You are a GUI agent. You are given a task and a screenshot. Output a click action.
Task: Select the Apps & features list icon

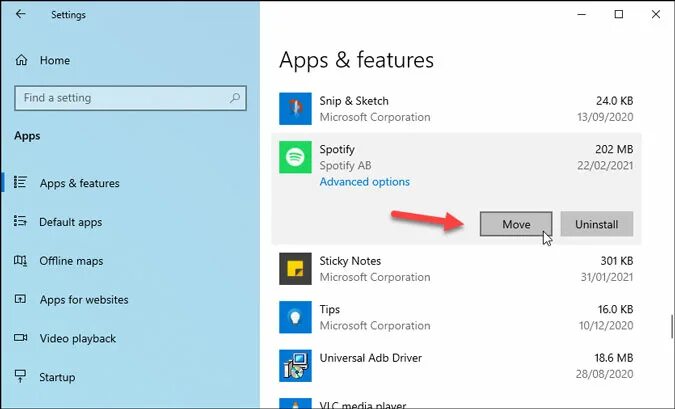pos(20,183)
